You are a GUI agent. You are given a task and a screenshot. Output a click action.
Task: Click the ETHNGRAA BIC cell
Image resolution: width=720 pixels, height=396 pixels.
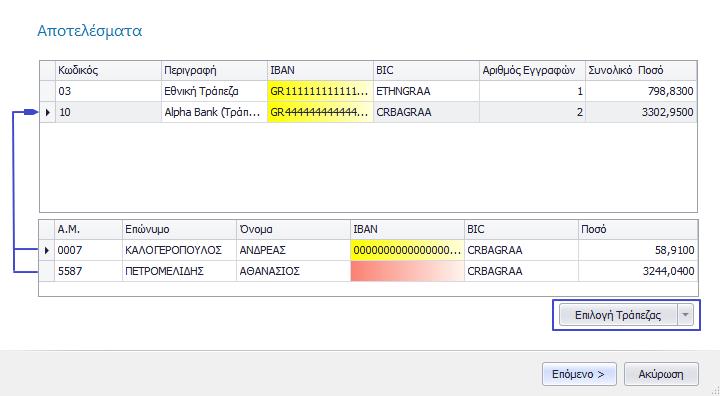[x=426, y=91]
